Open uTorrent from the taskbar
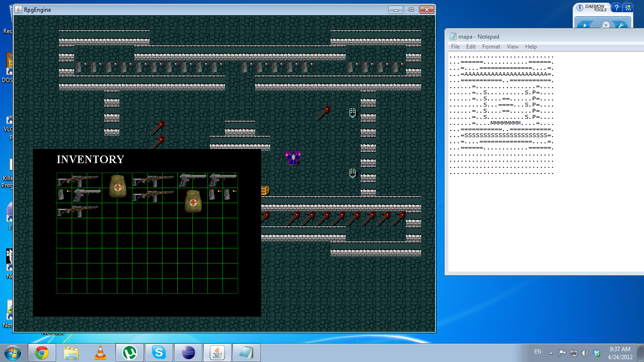The width and height of the screenshot is (644, 362). pos(129,353)
